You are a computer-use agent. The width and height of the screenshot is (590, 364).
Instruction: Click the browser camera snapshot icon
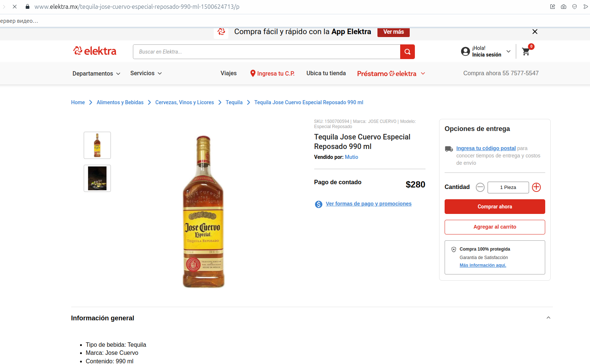point(564,7)
